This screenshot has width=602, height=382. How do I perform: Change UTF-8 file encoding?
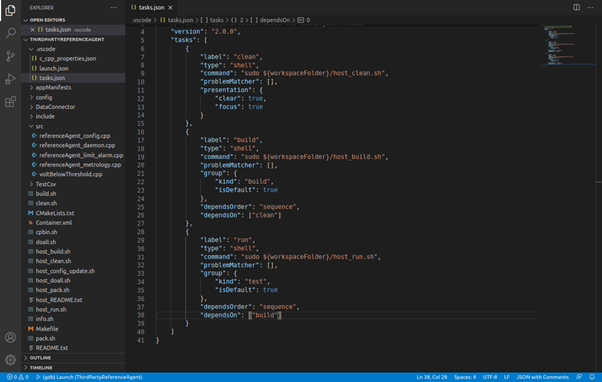pyautogui.click(x=490, y=377)
